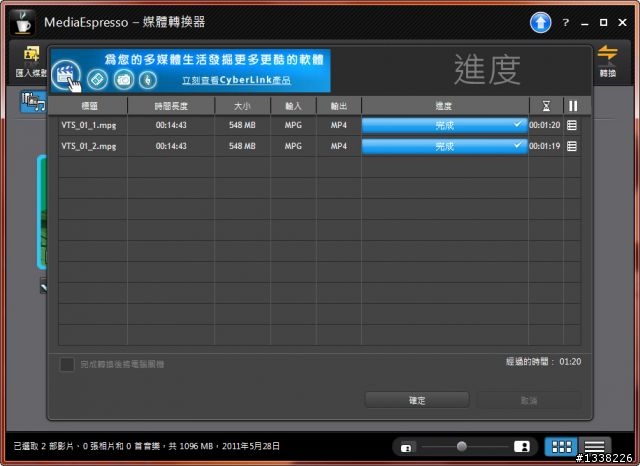
Task: Click completed progress bar of VTS_01_1.mpg
Action: point(444,125)
